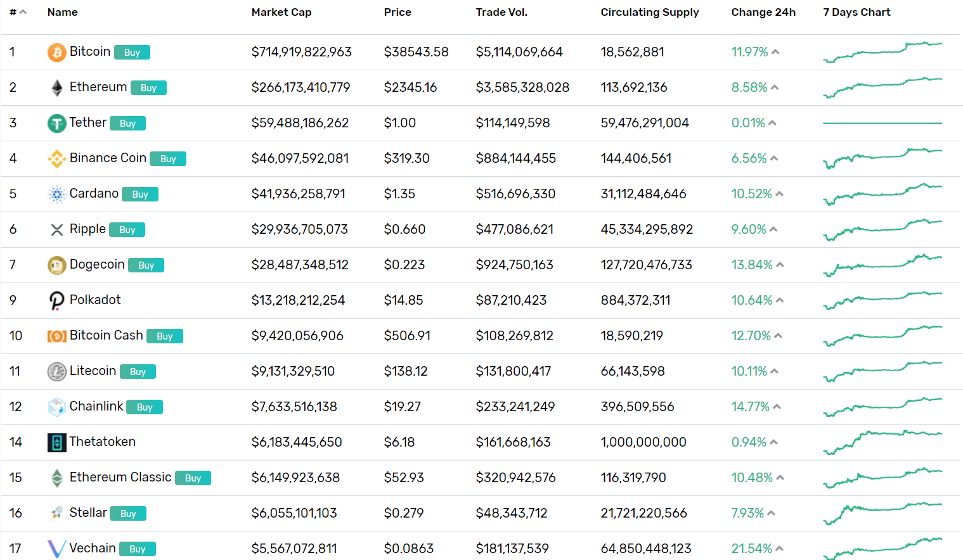The height and width of the screenshot is (560, 963).
Task: Select Litecoin price $138.12
Action: 406,371
